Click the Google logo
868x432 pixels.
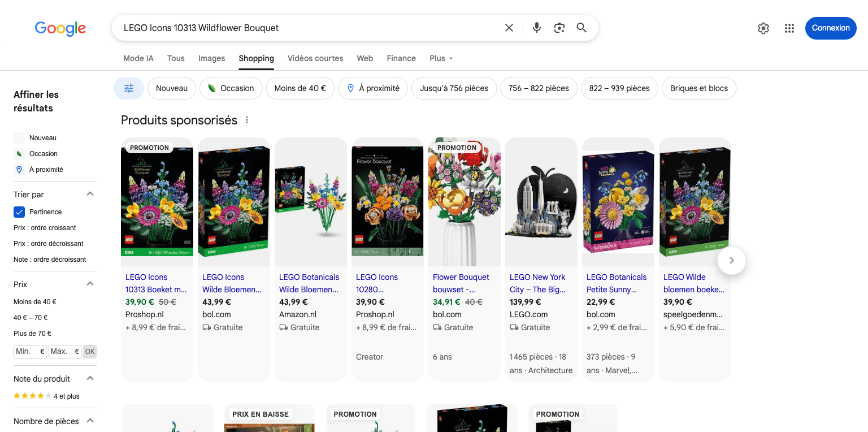[x=60, y=28]
